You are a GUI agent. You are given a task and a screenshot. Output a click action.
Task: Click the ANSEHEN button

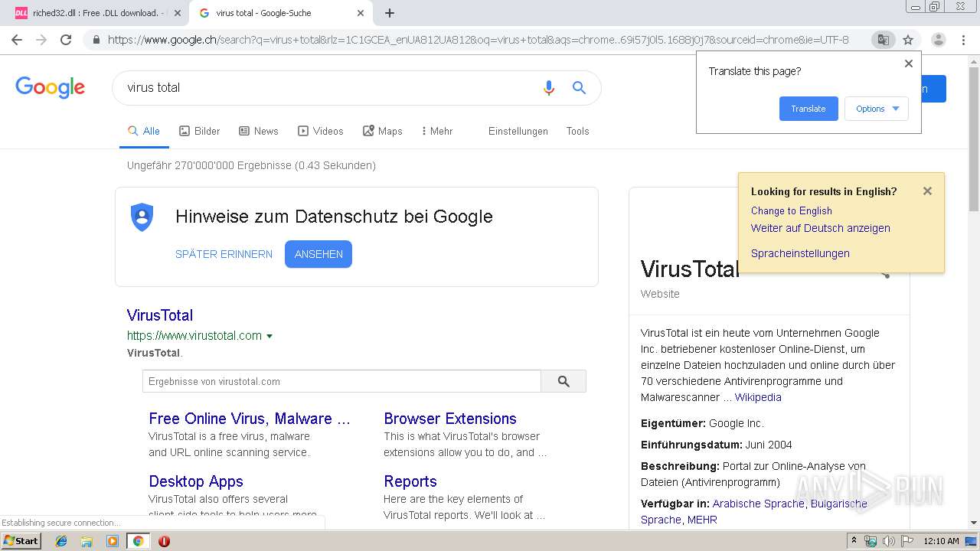tap(318, 254)
